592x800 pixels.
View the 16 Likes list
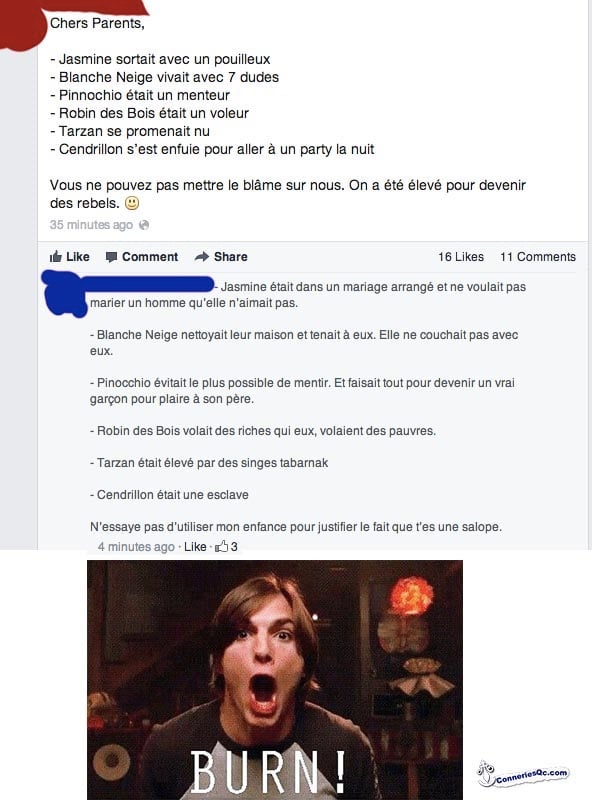(461, 257)
